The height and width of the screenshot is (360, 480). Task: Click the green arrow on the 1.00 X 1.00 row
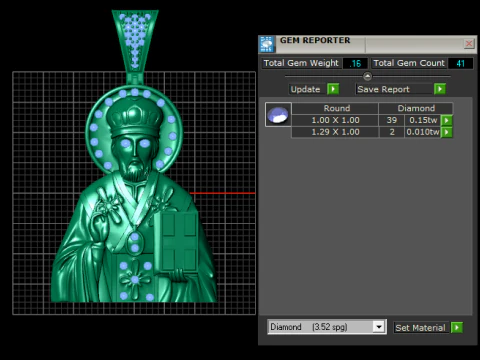(x=446, y=120)
